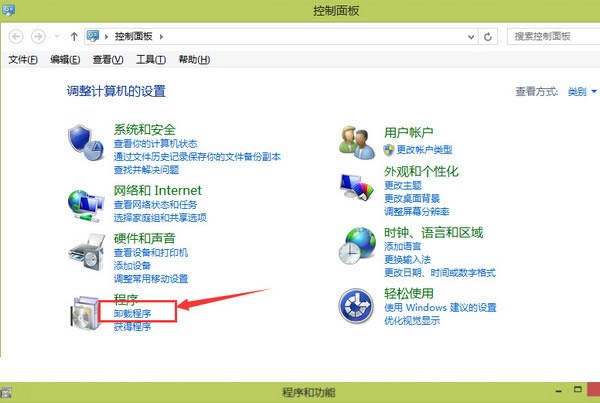This screenshot has height=403, width=600.
Task: Open the 工具(T) menu
Action: coord(151,60)
